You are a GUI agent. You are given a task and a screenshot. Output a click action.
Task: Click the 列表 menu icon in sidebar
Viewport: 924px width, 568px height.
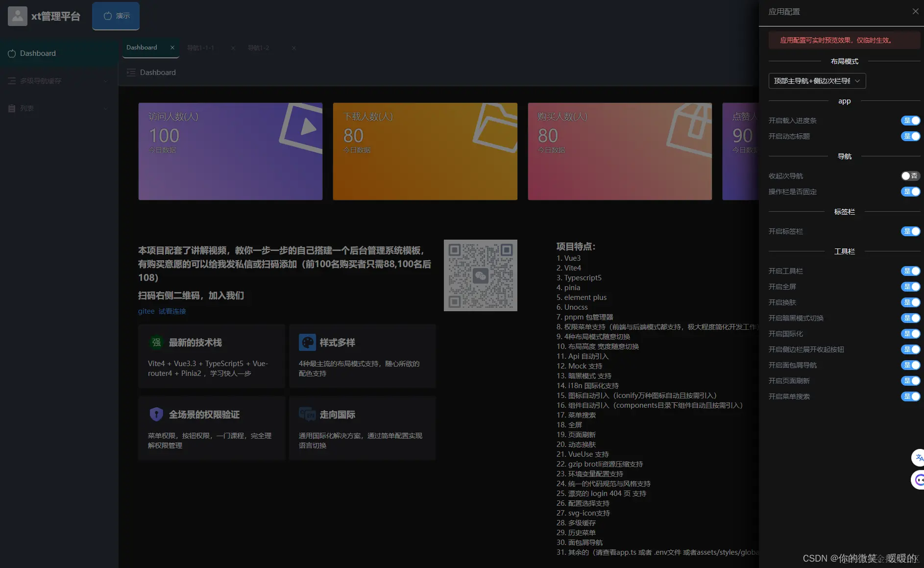click(x=12, y=108)
